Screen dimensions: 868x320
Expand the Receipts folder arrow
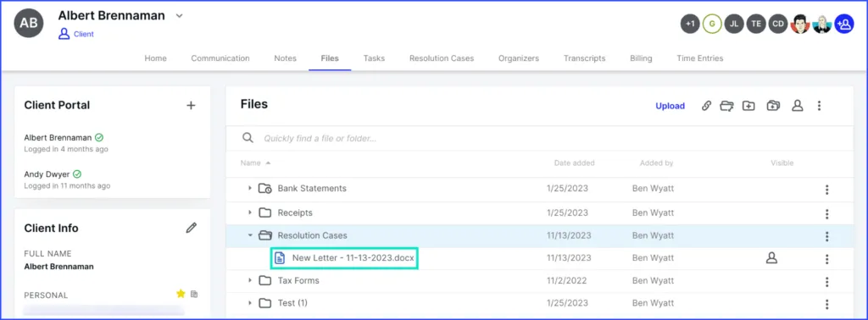[250, 212]
